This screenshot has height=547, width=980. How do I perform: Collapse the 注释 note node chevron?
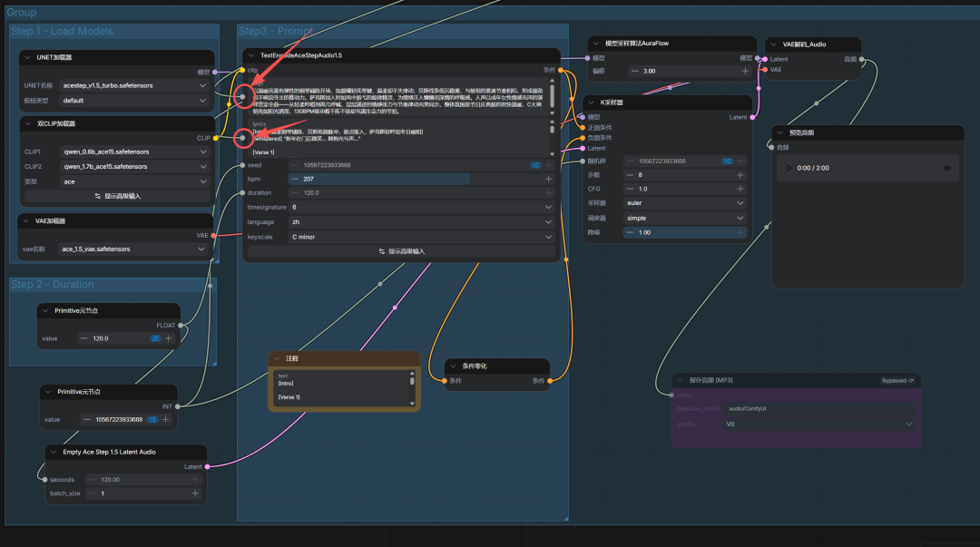(x=277, y=358)
